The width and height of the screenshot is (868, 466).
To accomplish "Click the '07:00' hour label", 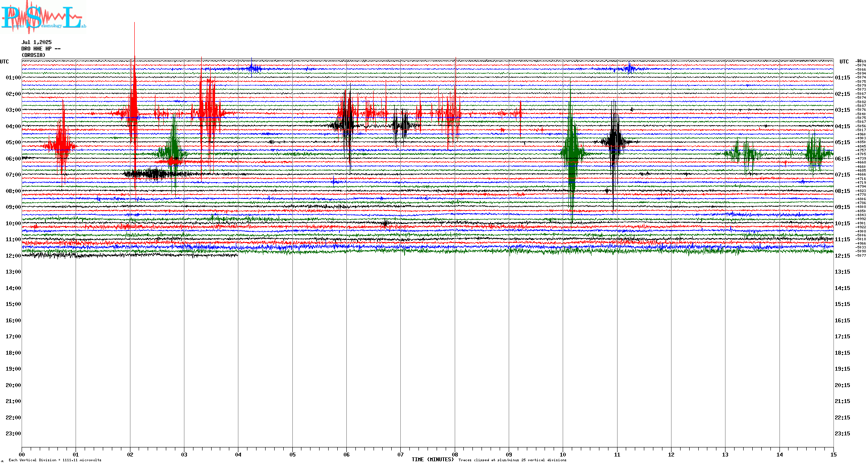I will 13,175.
